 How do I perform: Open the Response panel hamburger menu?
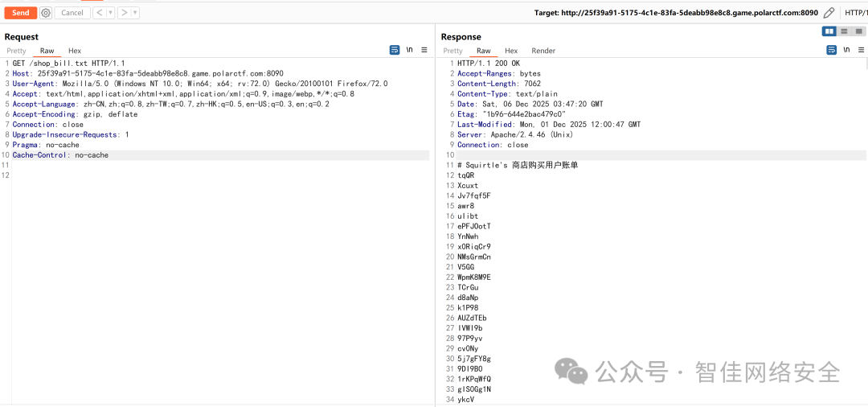tap(862, 50)
